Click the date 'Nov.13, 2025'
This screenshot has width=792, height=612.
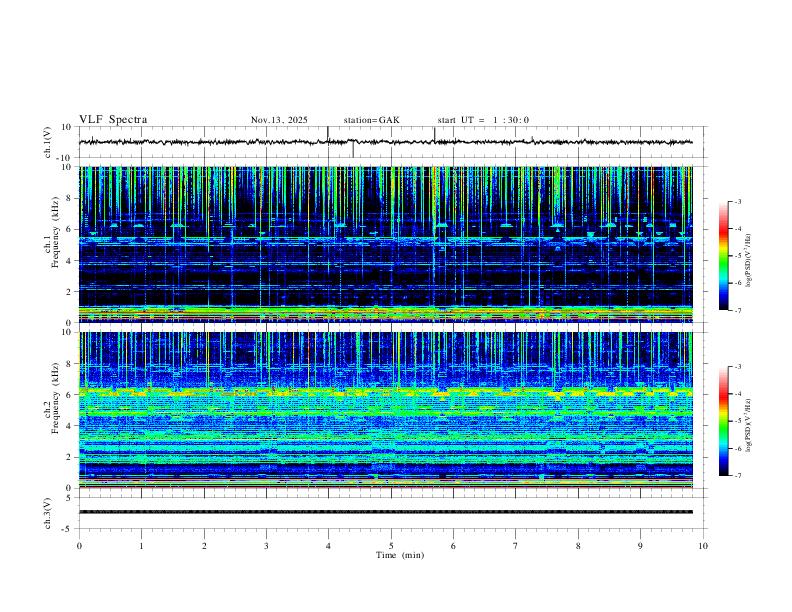click(x=279, y=120)
